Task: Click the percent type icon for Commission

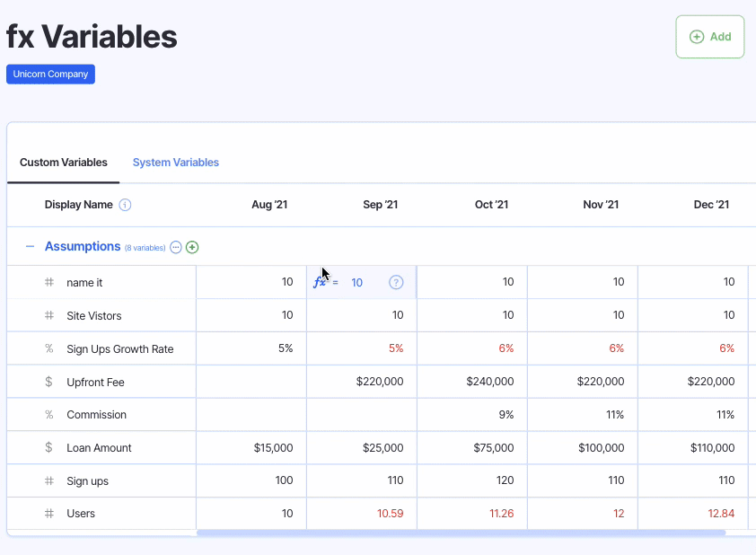Action: pyautogui.click(x=49, y=415)
